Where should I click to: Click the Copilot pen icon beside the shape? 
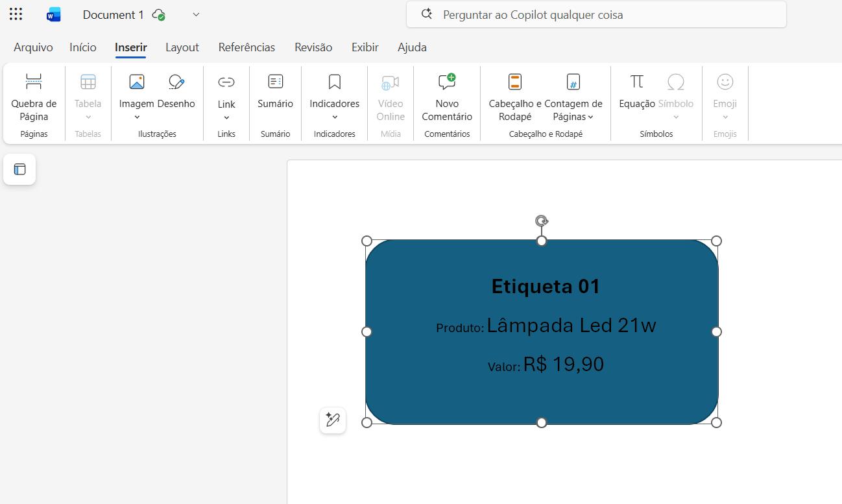[x=333, y=420]
